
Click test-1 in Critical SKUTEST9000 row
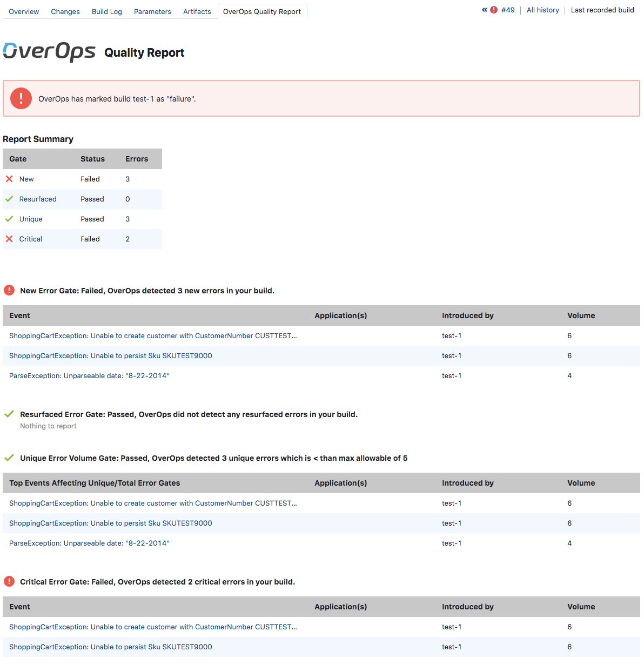tap(452, 647)
